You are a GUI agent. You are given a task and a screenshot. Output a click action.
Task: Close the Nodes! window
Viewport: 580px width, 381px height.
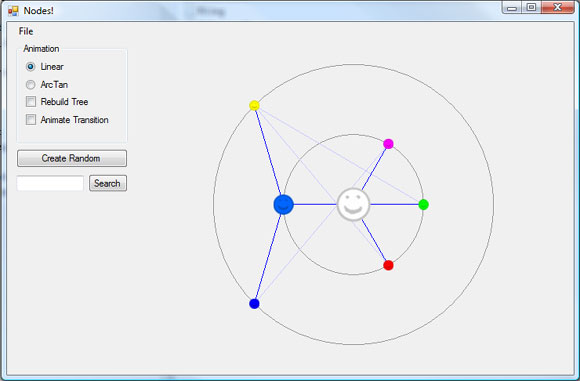[x=558, y=7]
